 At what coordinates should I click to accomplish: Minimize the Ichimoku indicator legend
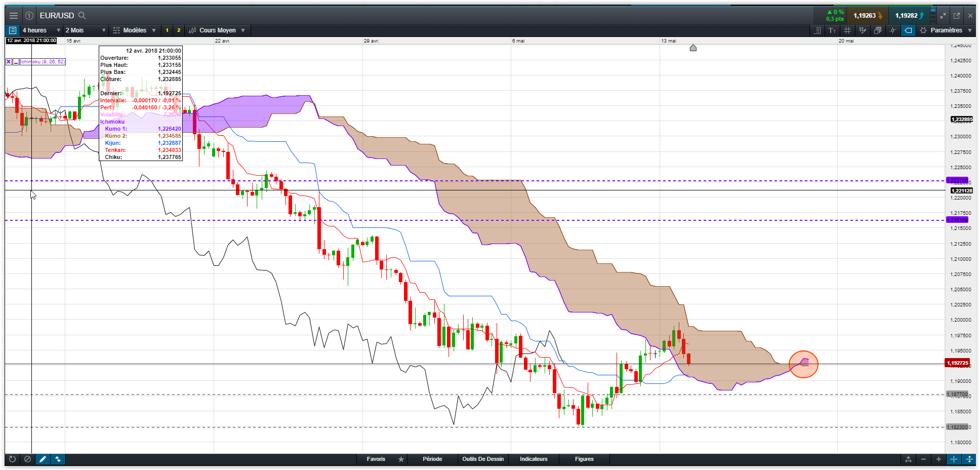click(16, 62)
